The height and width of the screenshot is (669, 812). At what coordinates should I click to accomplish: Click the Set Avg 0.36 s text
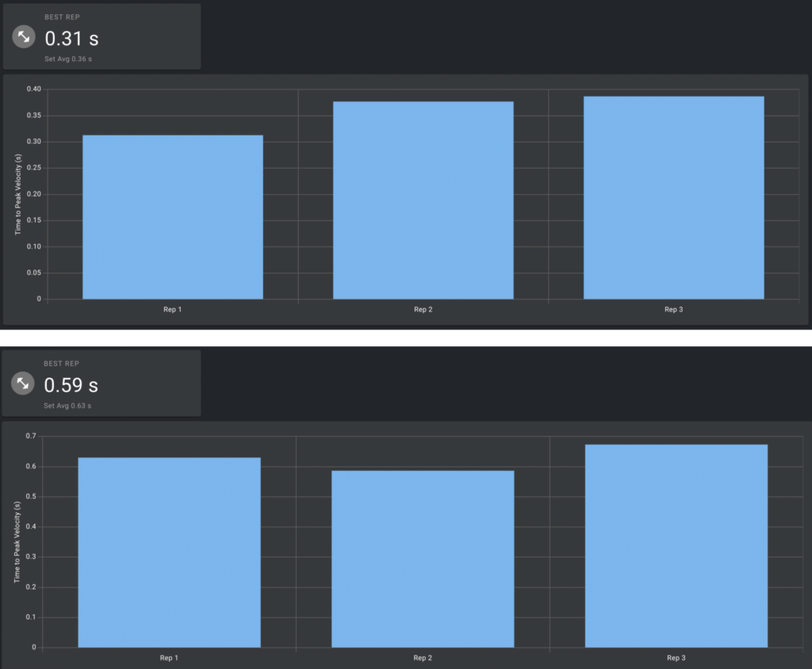pos(68,59)
